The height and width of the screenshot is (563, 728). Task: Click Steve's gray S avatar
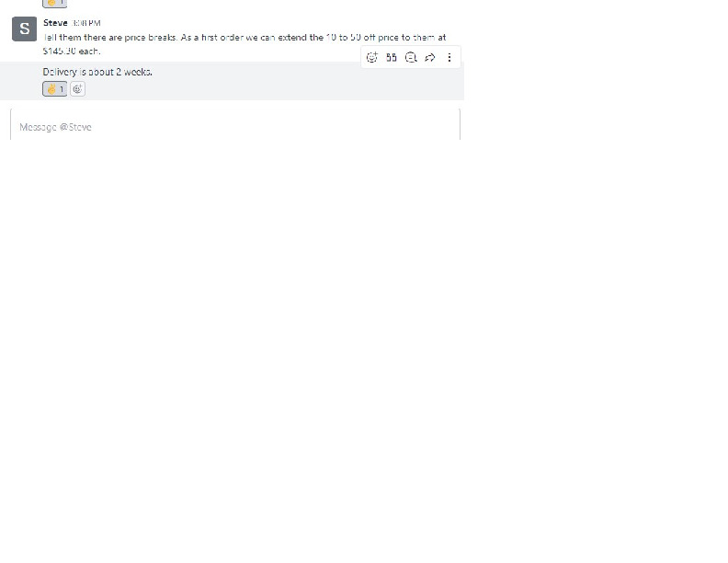[x=24, y=29]
